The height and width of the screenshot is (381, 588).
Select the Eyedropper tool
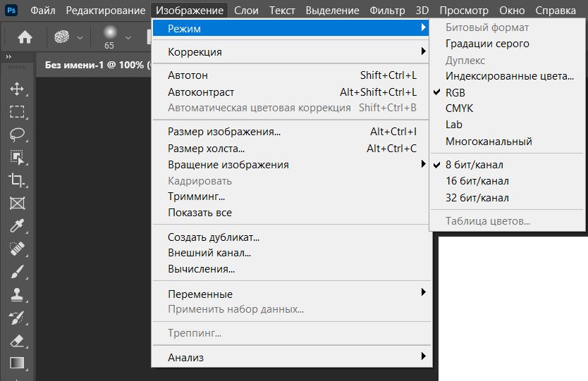click(17, 225)
